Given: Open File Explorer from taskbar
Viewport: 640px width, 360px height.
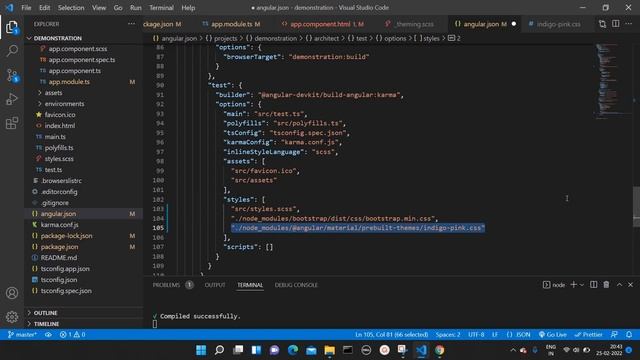Looking at the screenshot, I should [x=329, y=350].
